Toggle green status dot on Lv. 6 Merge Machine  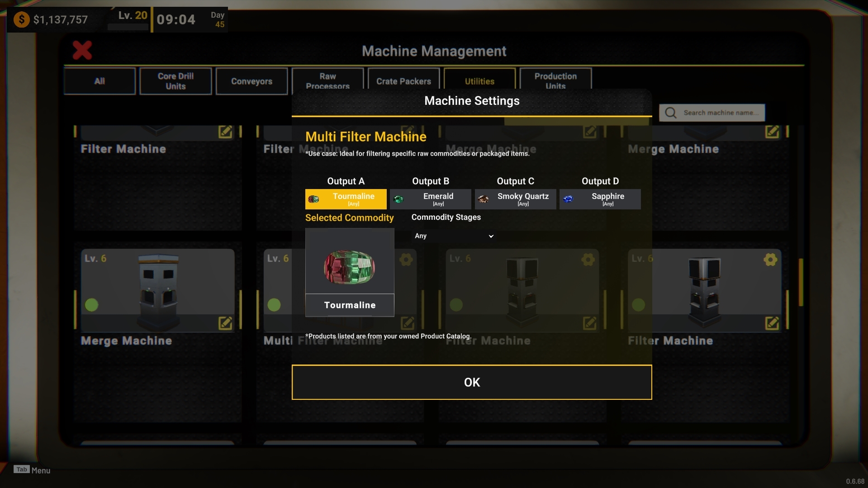92,305
